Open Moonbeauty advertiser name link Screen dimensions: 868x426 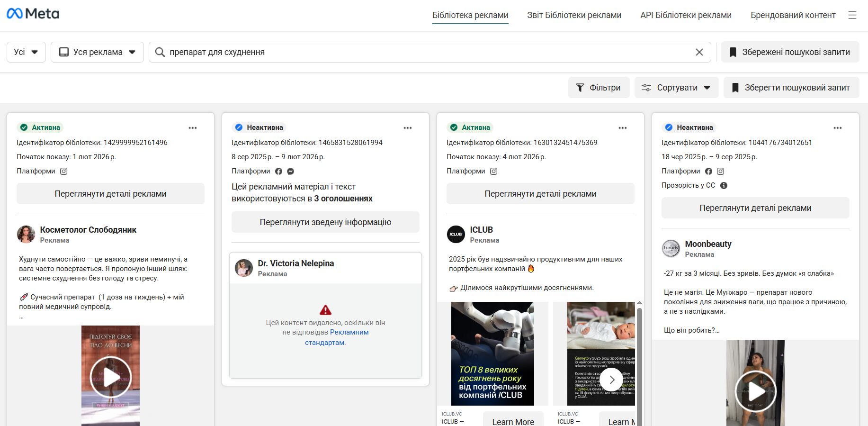[x=708, y=244]
